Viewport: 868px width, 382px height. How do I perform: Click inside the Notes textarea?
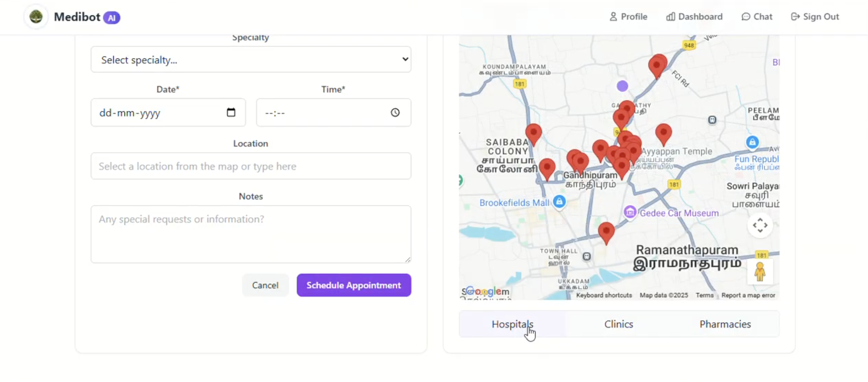point(251,234)
